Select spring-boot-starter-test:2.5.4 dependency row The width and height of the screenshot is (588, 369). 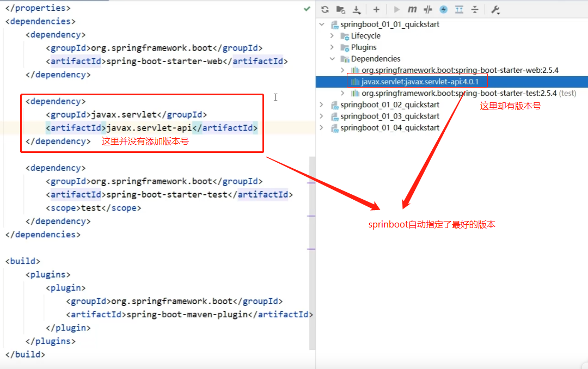[x=469, y=93]
